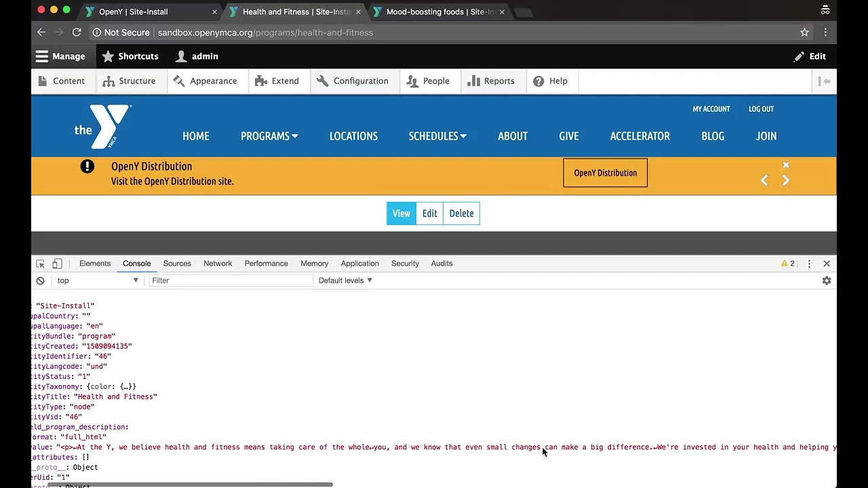The height and width of the screenshot is (488, 868).
Task: Open the GIVE page link
Action: click(569, 136)
